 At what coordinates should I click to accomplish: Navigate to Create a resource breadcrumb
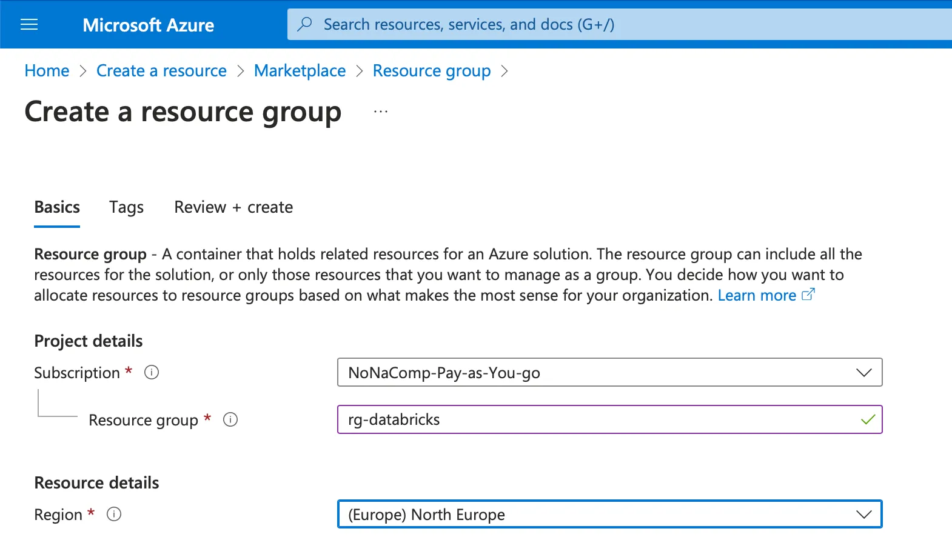pos(161,71)
